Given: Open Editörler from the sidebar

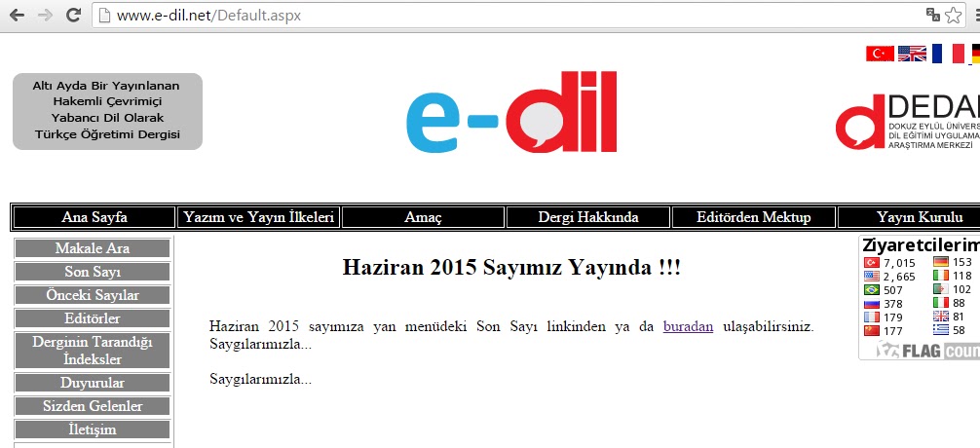Looking at the screenshot, I should [93, 318].
